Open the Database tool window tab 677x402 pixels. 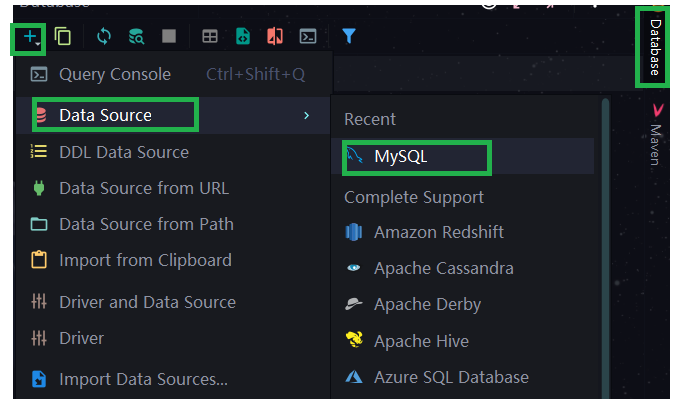point(655,47)
